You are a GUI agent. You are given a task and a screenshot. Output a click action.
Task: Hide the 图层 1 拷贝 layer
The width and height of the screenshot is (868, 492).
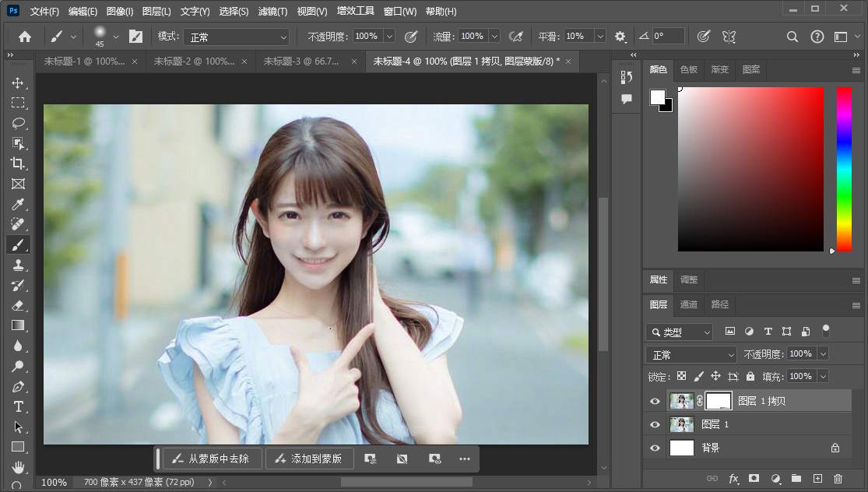point(655,402)
